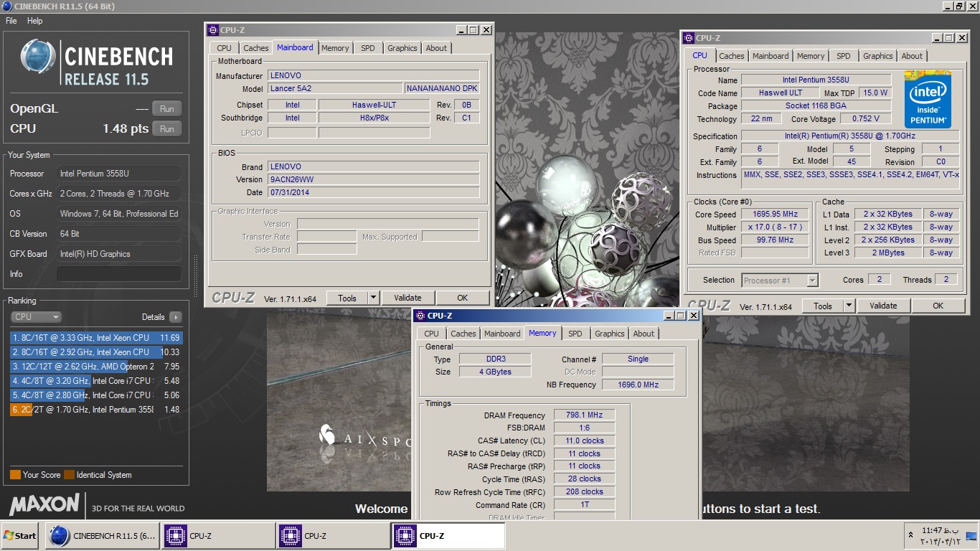Select ranking row 12C/12T AMD Opteron
This screenshot has width=980, height=551.
tap(96, 367)
